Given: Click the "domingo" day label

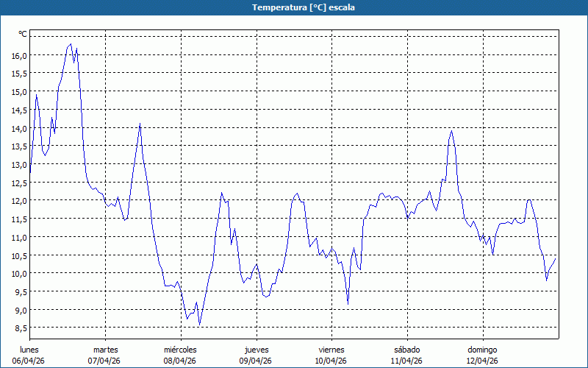Looking at the screenshot, I should 483,349.
